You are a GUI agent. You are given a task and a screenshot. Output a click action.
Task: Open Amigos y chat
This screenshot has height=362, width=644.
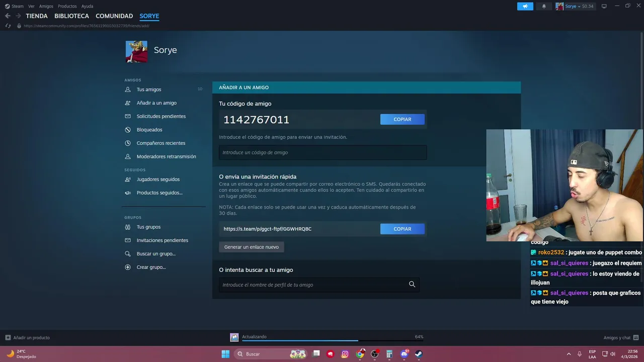click(x=621, y=337)
